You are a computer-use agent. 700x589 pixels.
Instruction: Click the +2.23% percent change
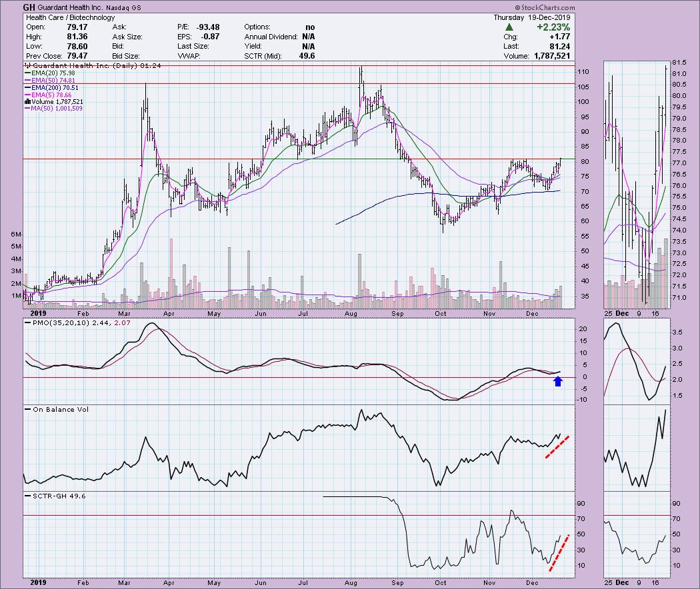[553, 27]
